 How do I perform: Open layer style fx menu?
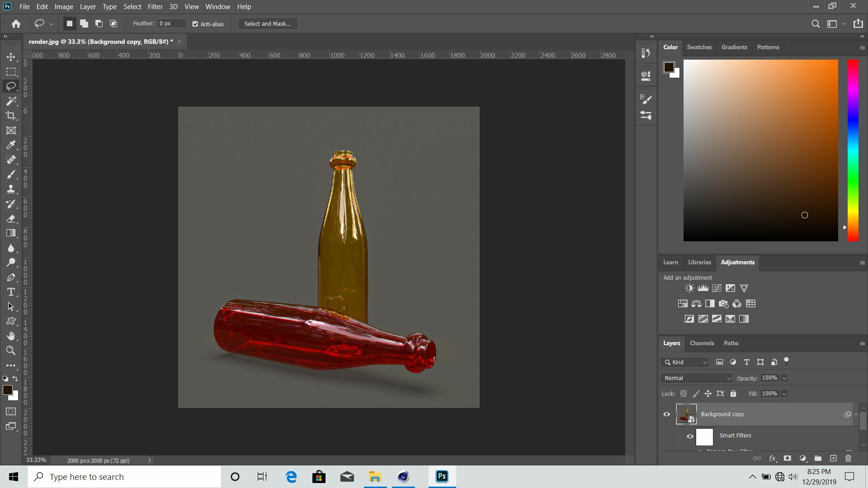pyautogui.click(x=773, y=458)
